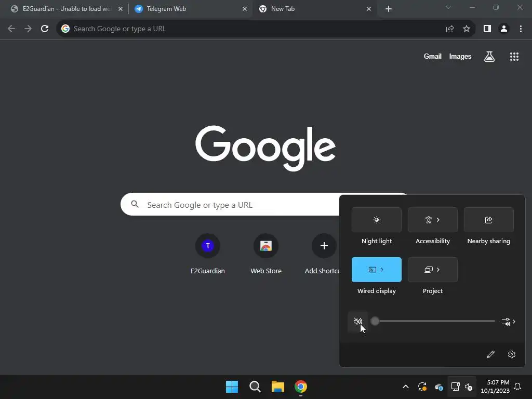532x399 pixels.
Task: Open Gmail link
Action: click(x=433, y=57)
